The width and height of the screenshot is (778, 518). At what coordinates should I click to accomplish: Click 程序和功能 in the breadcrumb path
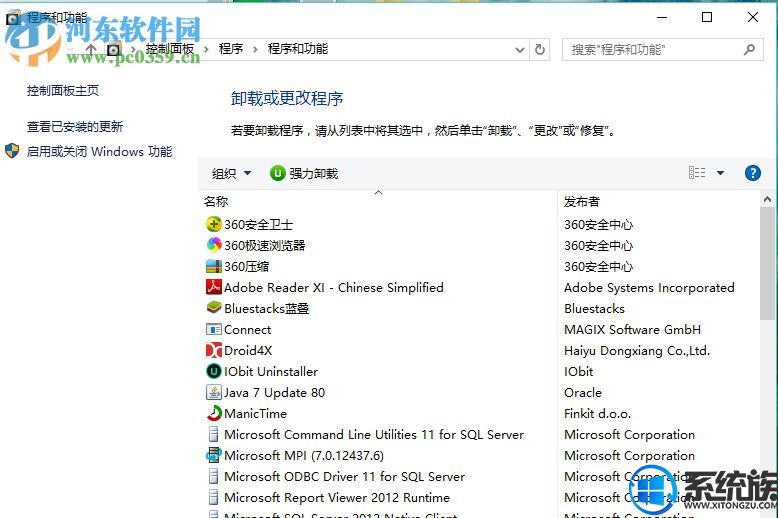point(298,49)
